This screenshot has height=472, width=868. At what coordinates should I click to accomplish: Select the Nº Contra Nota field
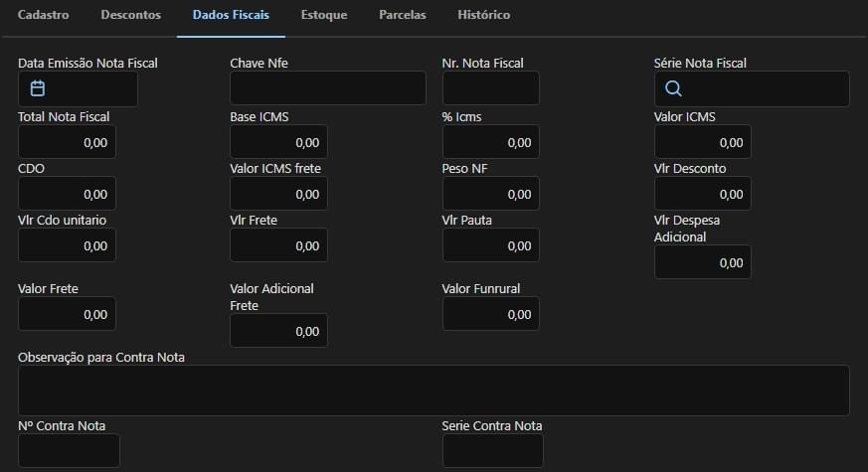tap(69, 450)
